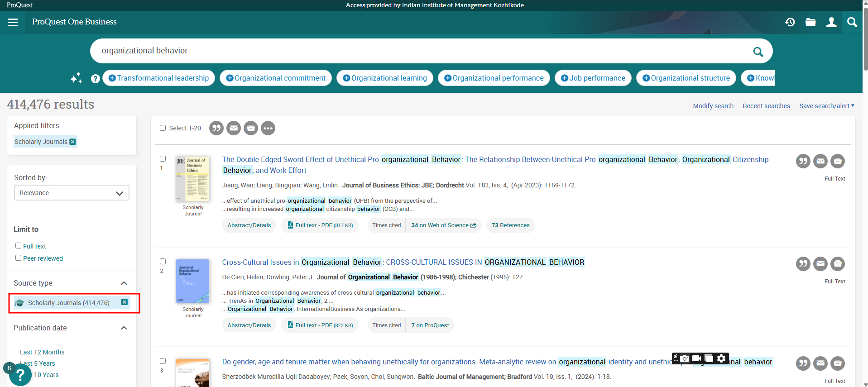The image size is (868, 387).
Task: Check the Select 1-20 checkbox
Action: (x=163, y=128)
